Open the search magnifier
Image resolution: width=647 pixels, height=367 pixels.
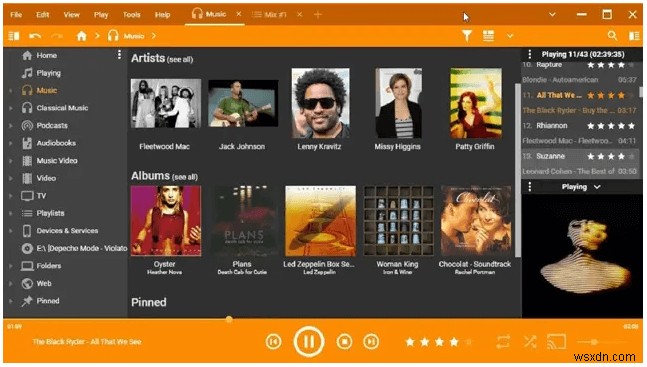pyautogui.click(x=612, y=36)
